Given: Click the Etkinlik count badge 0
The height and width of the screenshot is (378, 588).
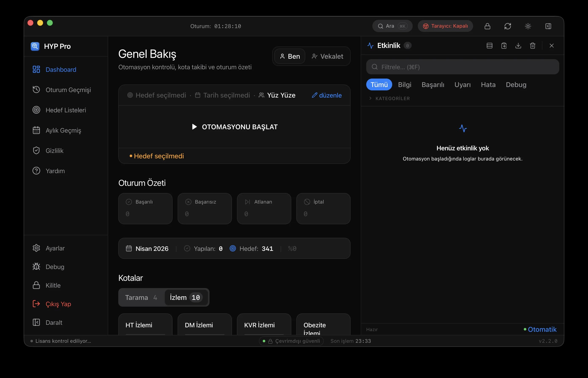Looking at the screenshot, I should 407,46.
